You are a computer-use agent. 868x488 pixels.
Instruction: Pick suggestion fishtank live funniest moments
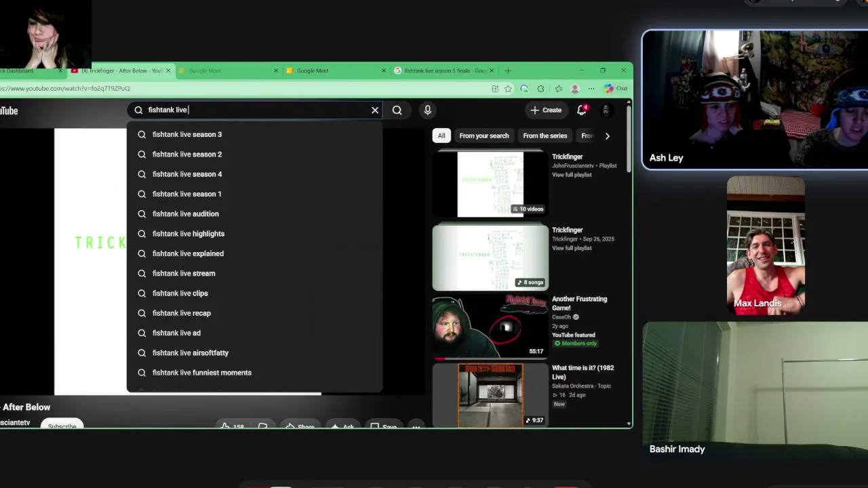(x=254, y=373)
